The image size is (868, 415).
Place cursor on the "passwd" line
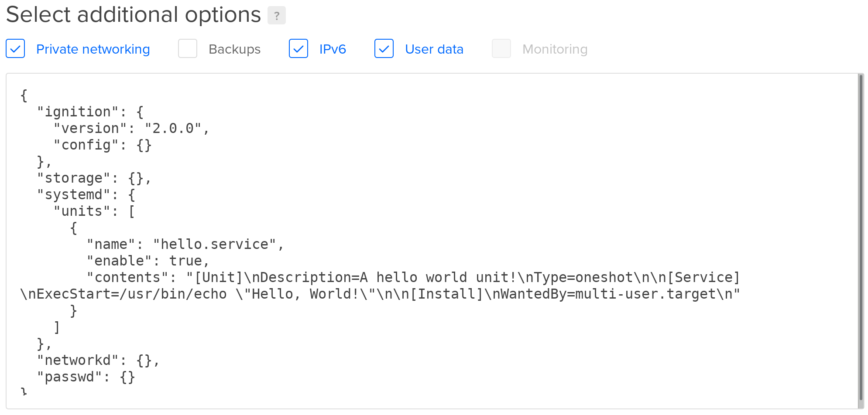(x=86, y=377)
